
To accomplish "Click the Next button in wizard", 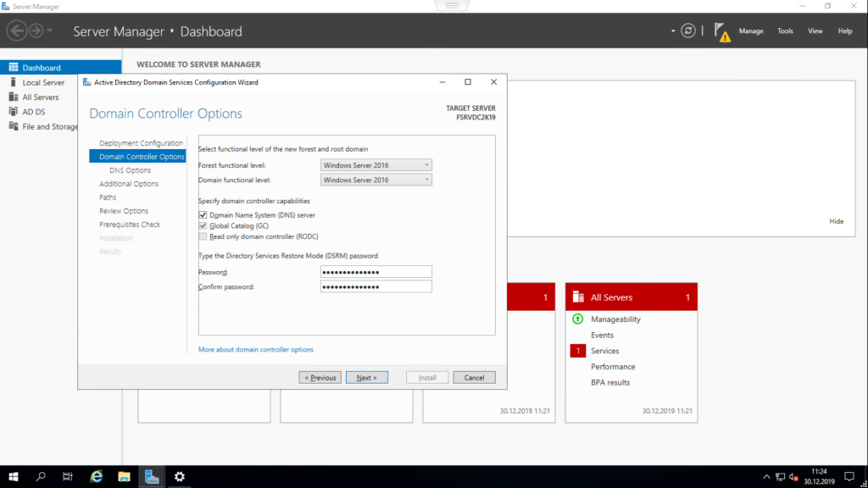I will tap(366, 377).
